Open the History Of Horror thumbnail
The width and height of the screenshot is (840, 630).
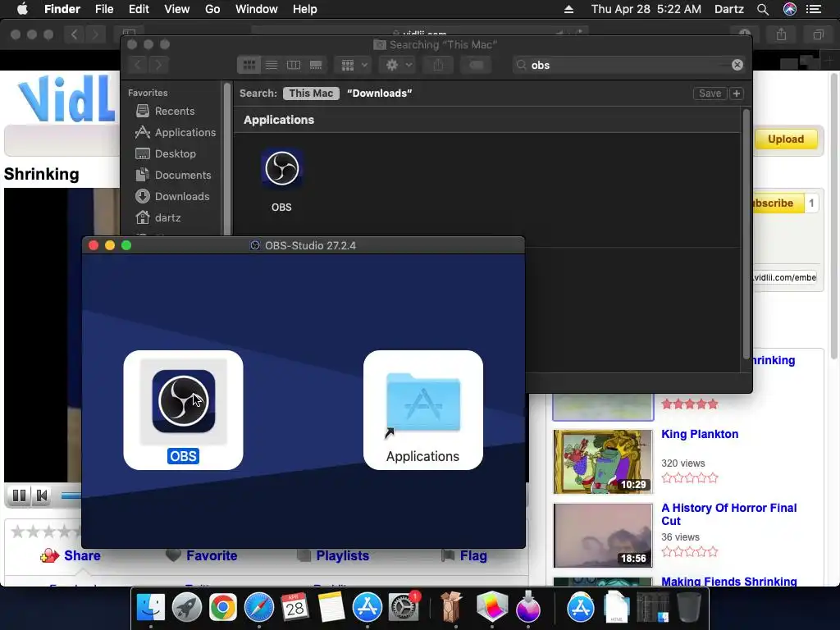click(603, 535)
